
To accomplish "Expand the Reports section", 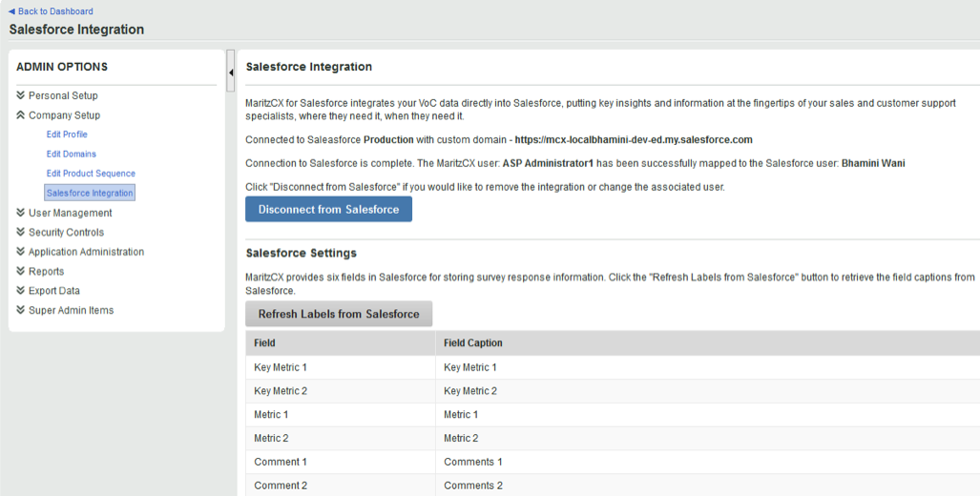I will coord(40,271).
